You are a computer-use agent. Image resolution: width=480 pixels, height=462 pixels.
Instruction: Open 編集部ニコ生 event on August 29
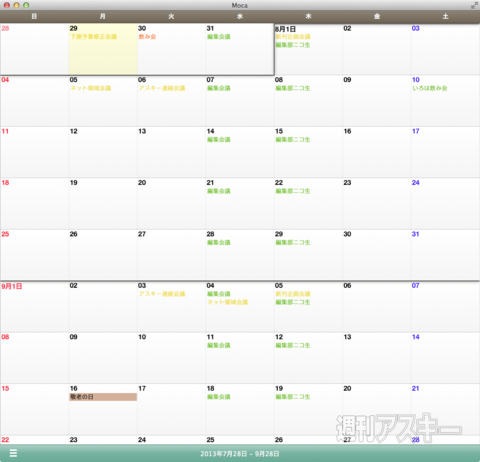[293, 242]
